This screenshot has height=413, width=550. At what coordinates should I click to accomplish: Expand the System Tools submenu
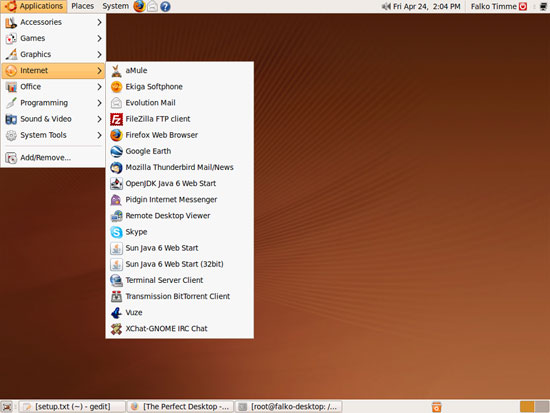pyautogui.click(x=53, y=135)
